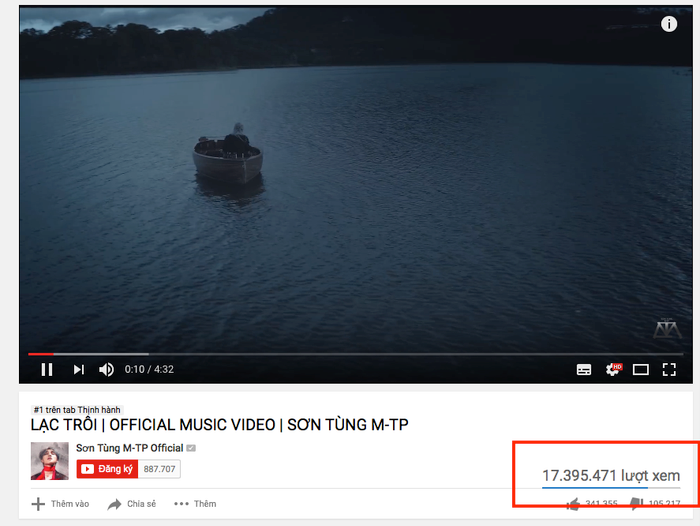Screen dimensions: 700x526
Task: Open Sơn Tùng M-TP Official channel link
Action: [130, 448]
